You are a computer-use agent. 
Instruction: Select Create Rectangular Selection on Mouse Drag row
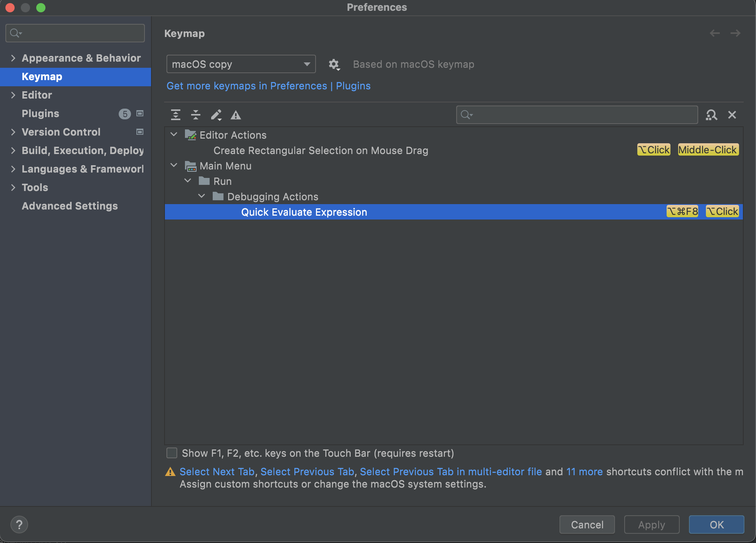pyautogui.click(x=454, y=150)
